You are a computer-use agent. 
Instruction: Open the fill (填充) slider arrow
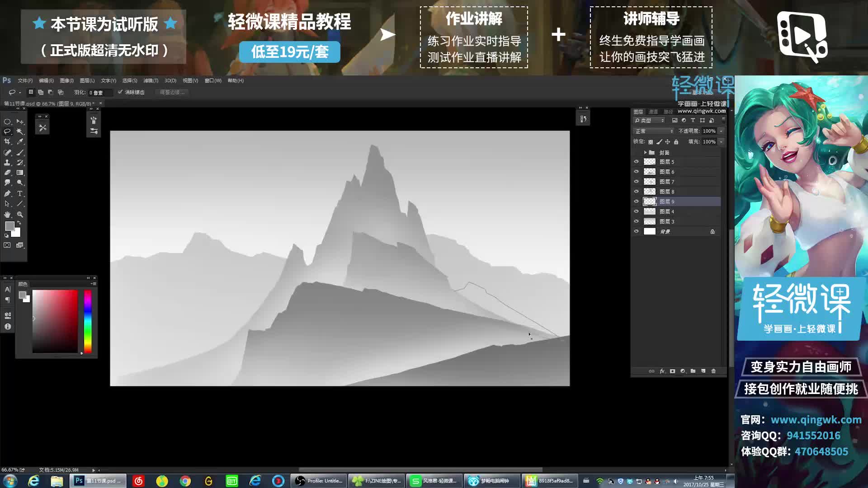pos(721,142)
